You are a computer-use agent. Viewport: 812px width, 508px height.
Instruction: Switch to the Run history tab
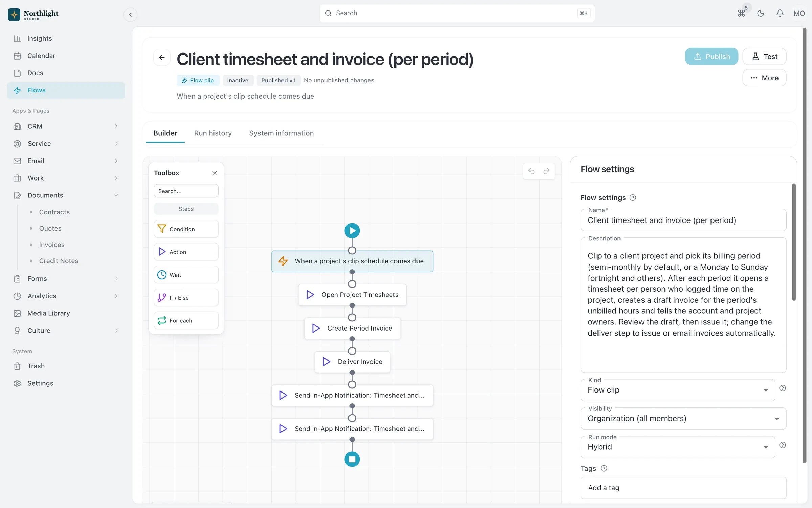click(213, 133)
